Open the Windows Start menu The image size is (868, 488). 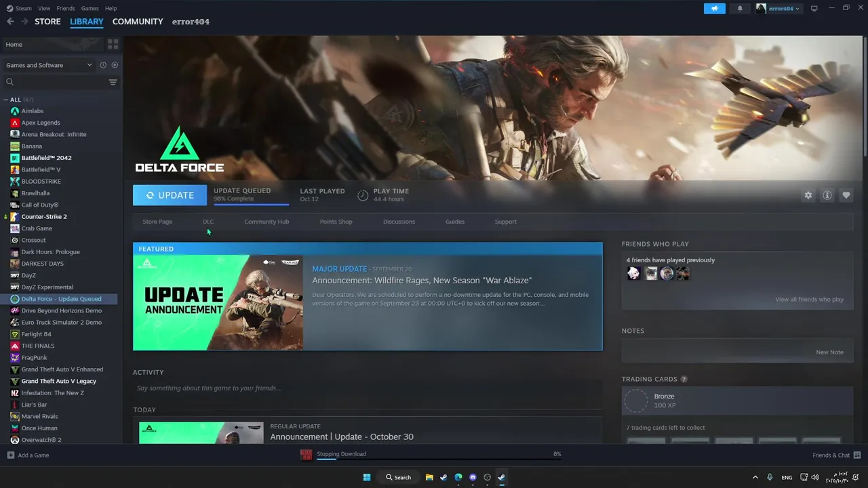(367, 477)
